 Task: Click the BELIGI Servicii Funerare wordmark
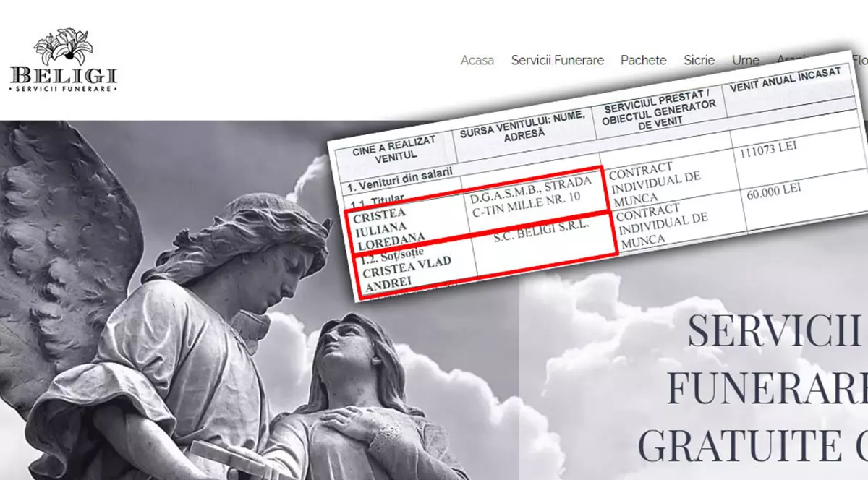click(64, 78)
